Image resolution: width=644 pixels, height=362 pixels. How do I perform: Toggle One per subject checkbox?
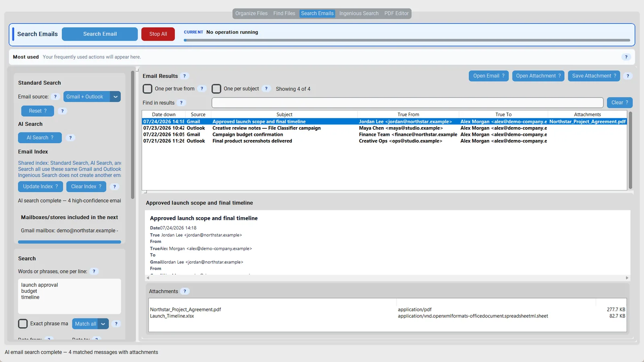pyautogui.click(x=217, y=88)
